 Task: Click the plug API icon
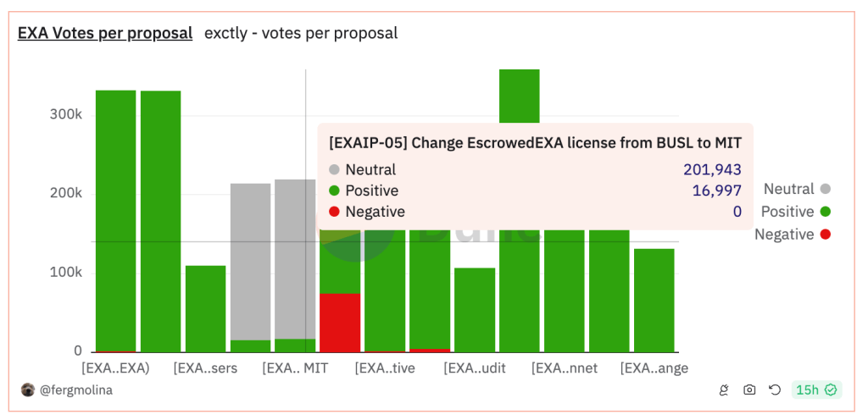click(x=723, y=390)
